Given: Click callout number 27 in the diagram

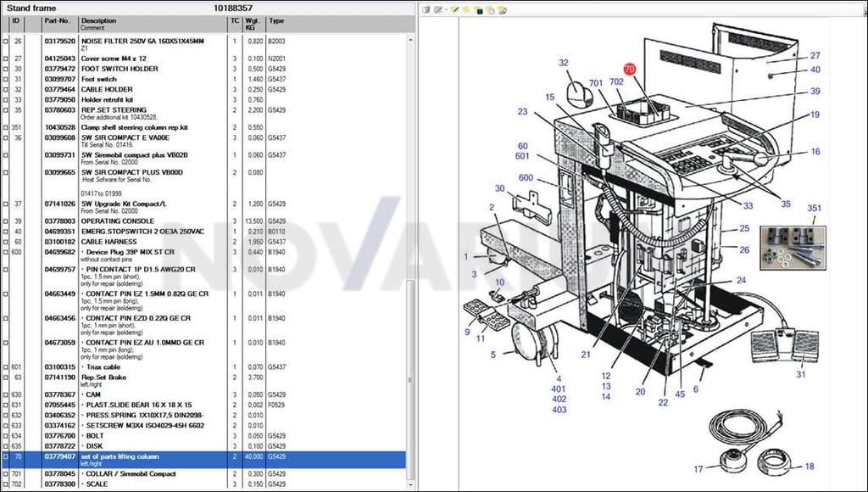Looking at the screenshot, I should pos(815,55).
